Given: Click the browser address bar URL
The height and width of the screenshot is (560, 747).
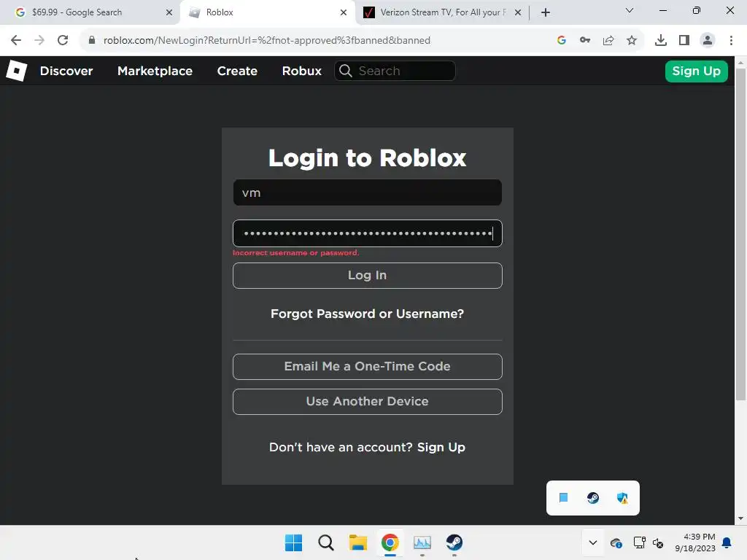Looking at the screenshot, I should click(267, 40).
